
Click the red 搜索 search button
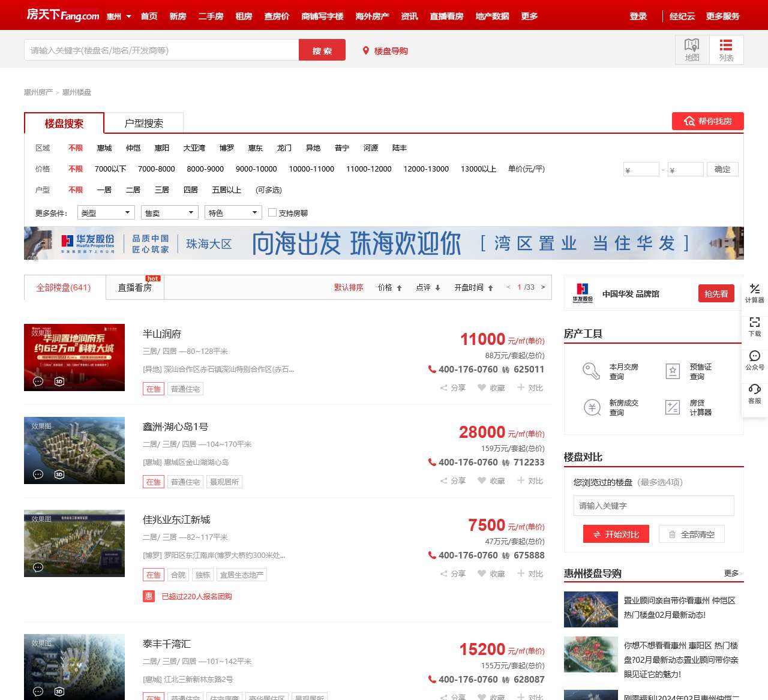point(322,50)
